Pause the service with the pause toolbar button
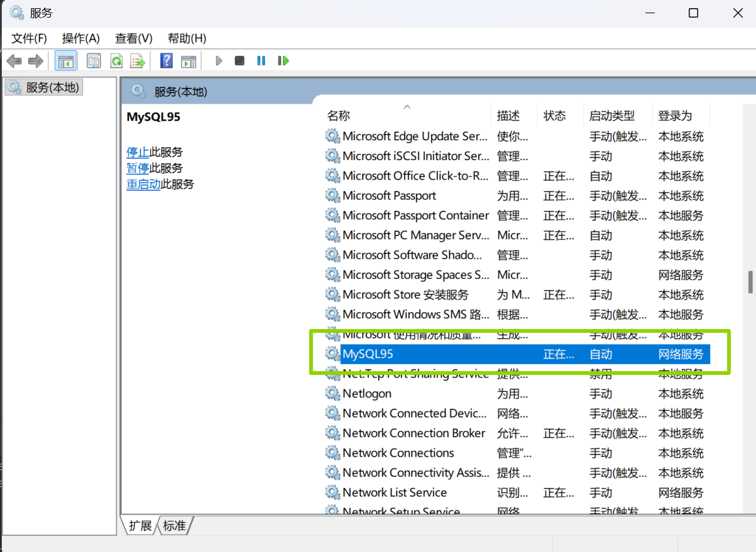This screenshot has height=552, width=756. pyautogui.click(x=261, y=60)
